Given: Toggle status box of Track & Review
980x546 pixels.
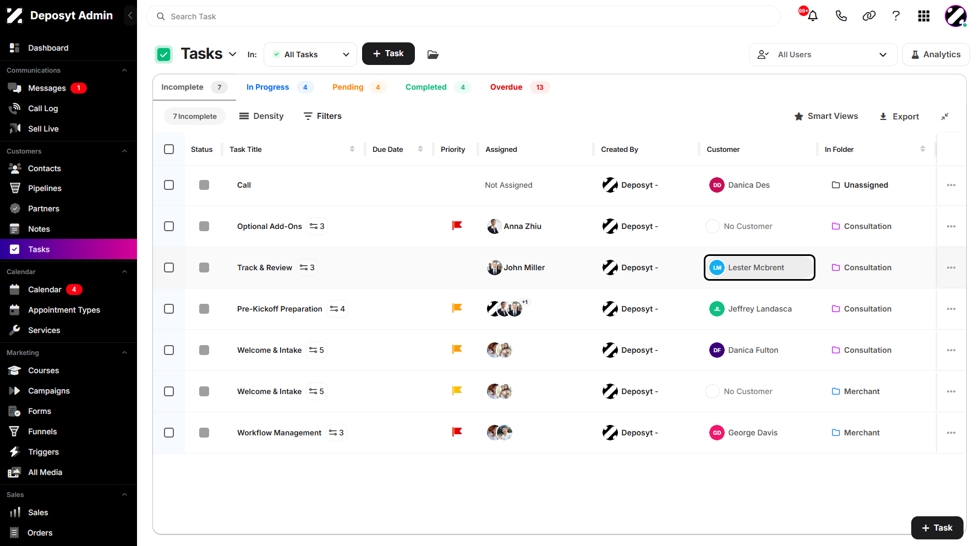Looking at the screenshot, I should tap(204, 267).
